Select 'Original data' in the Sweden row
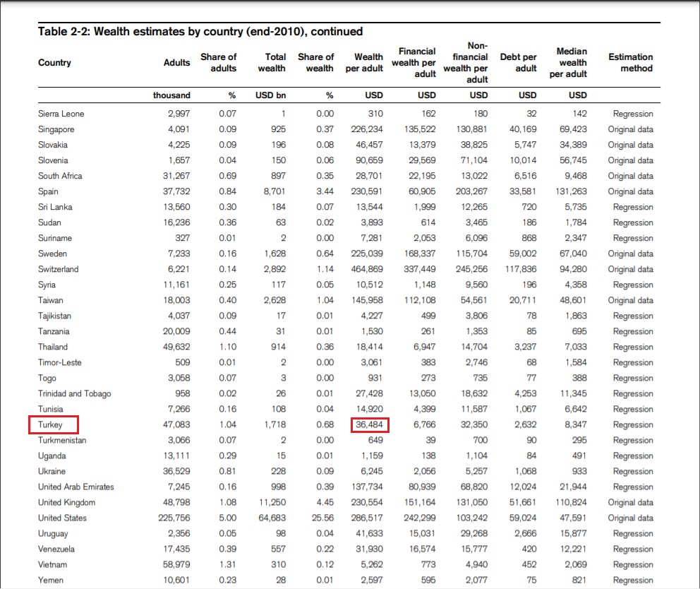This screenshot has width=700, height=589. [x=630, y=254]
